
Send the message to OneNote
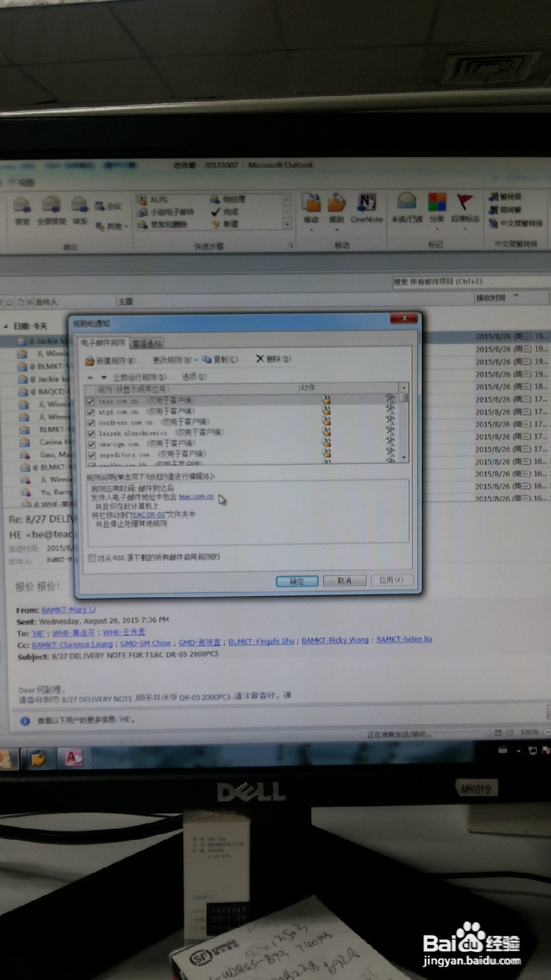click(367, 203)
